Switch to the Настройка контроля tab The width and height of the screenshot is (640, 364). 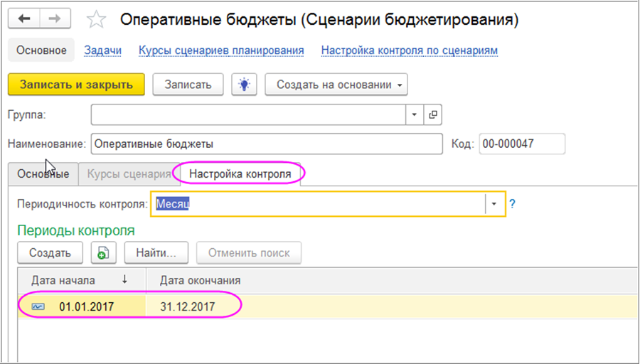[x=240, y=173]
